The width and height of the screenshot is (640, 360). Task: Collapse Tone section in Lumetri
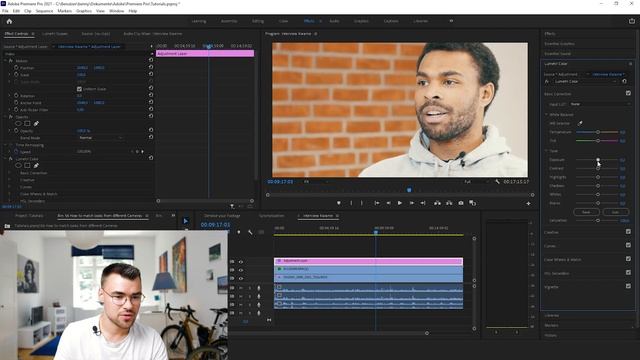click(x=547, y=151)
